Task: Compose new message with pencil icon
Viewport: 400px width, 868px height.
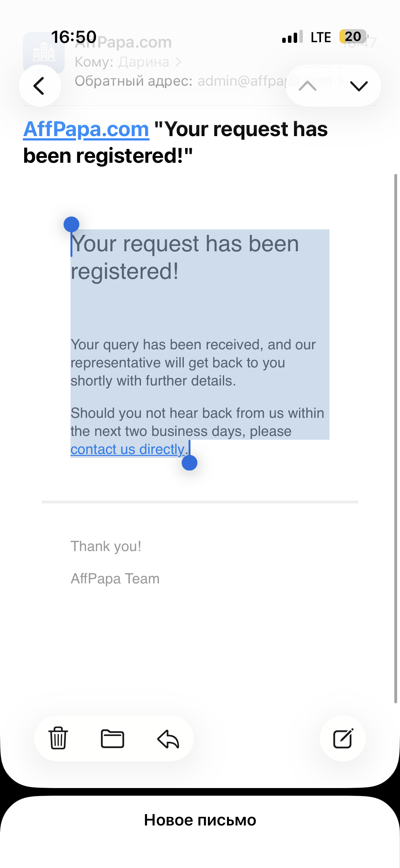Action: click(x=343, y=738)
